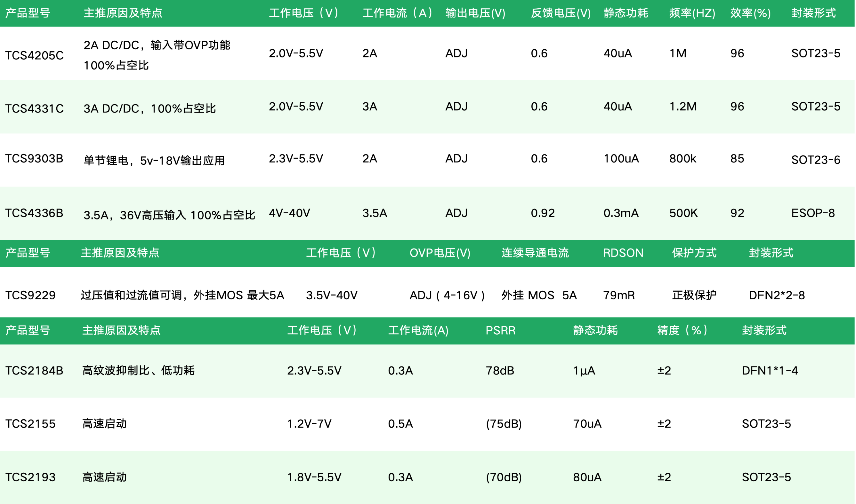Click the 保护方式 header

coord(694,253)
